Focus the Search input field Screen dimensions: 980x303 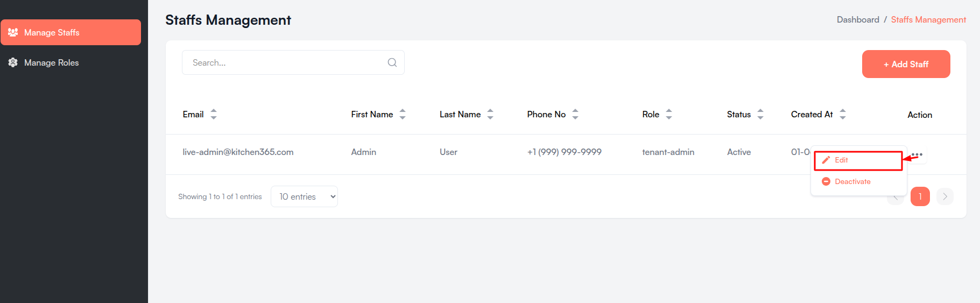click(x=293, y=62)
